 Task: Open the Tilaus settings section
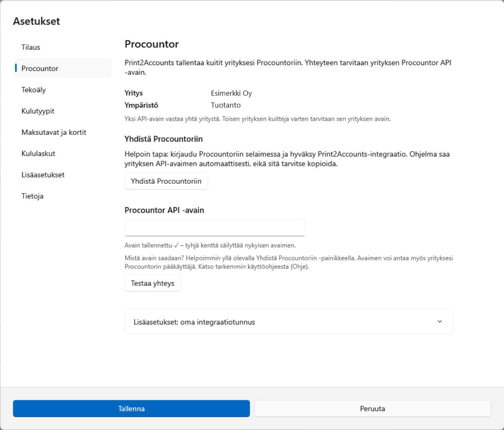point(63,47)
